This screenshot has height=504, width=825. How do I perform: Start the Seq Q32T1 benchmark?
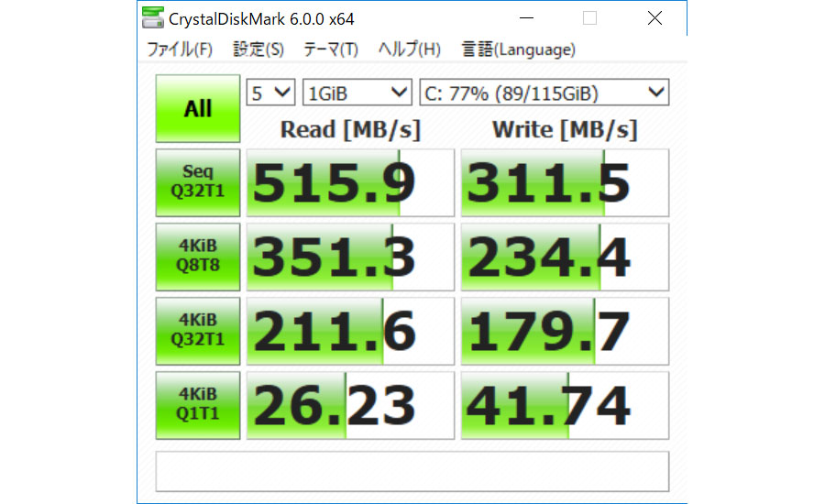[198, 182]
